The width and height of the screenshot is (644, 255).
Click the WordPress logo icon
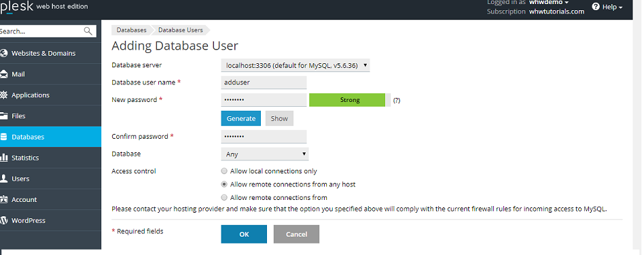click(3, 220)
